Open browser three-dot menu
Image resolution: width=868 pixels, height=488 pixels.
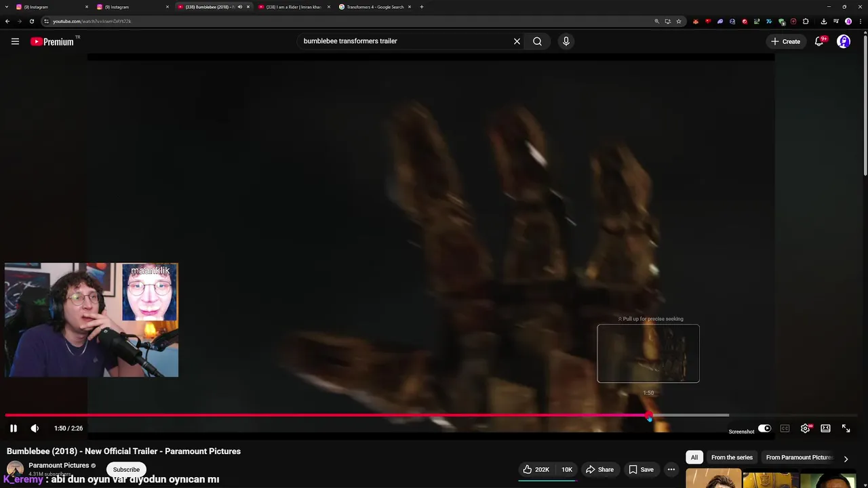click(860, 21)
